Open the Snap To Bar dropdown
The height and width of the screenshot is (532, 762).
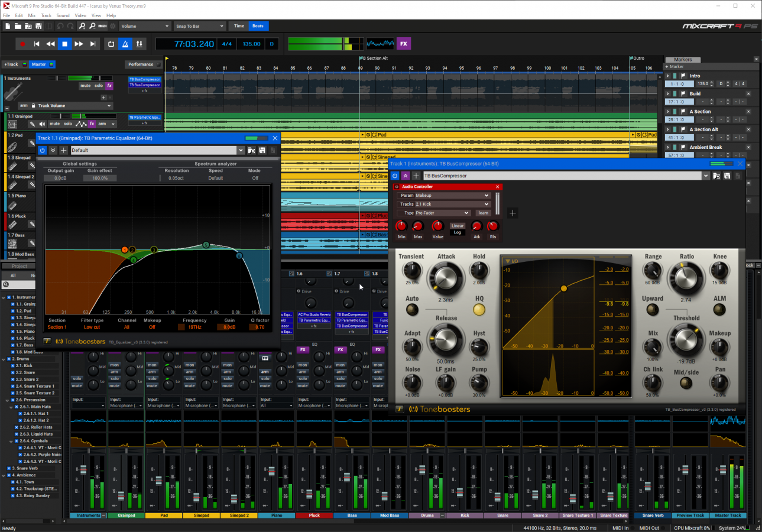click(x=199, y=25)
